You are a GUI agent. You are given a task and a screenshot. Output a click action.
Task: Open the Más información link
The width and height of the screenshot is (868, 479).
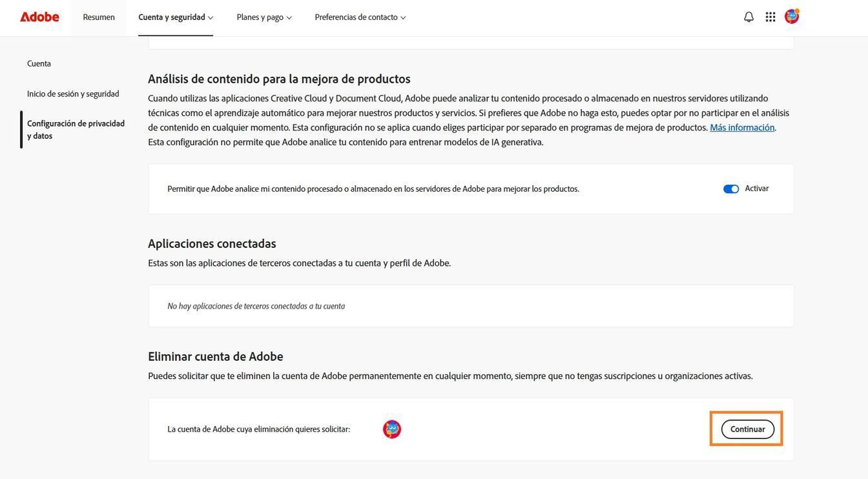coord(742,127)
